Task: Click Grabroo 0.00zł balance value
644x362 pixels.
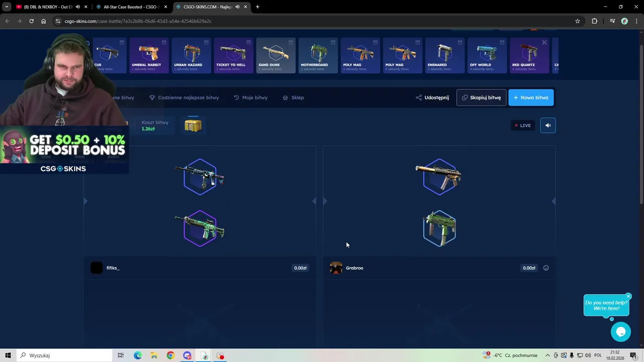Action: [x=529, y=268]
